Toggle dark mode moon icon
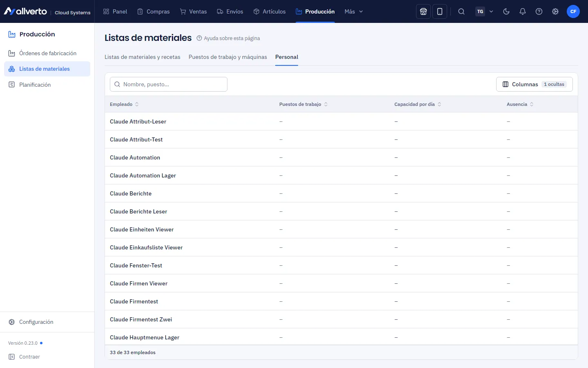588x368 pixels. pyautogui.click(x=506, y=11)
